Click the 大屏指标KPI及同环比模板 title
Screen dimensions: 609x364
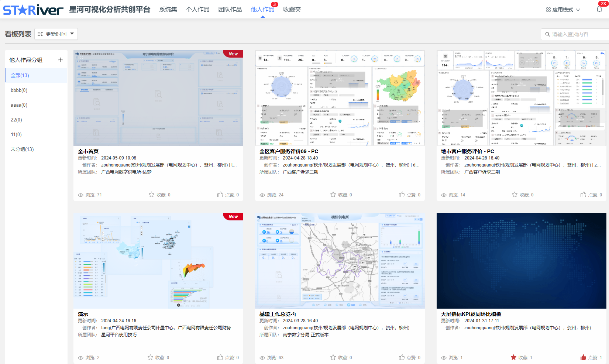click(x=471, y=314)
